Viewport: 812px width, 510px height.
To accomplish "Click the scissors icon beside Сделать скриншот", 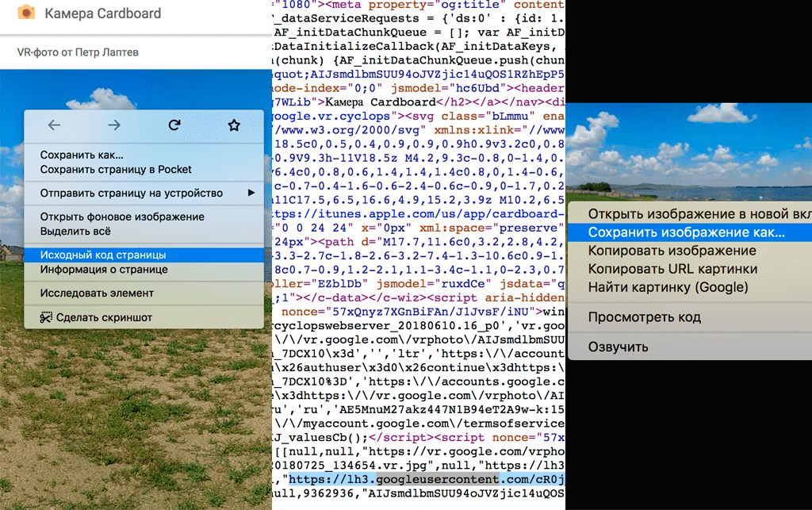I will pos(47,317).
